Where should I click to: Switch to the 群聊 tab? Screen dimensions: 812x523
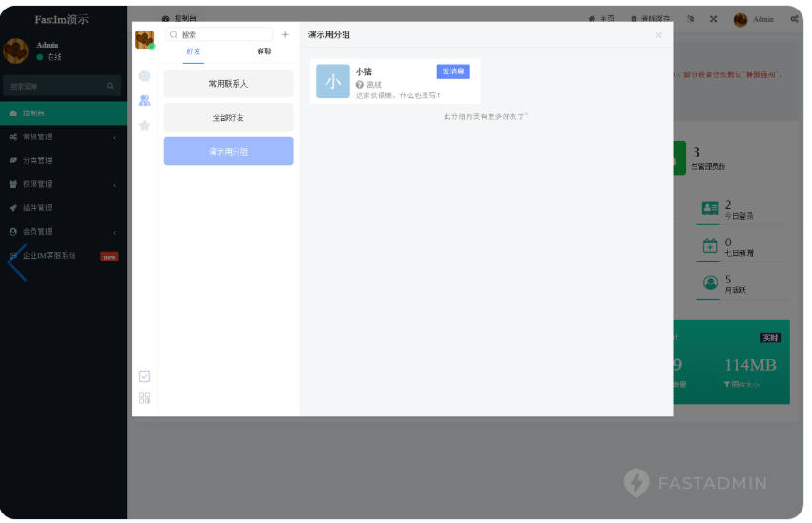click(x=263, y=52)
